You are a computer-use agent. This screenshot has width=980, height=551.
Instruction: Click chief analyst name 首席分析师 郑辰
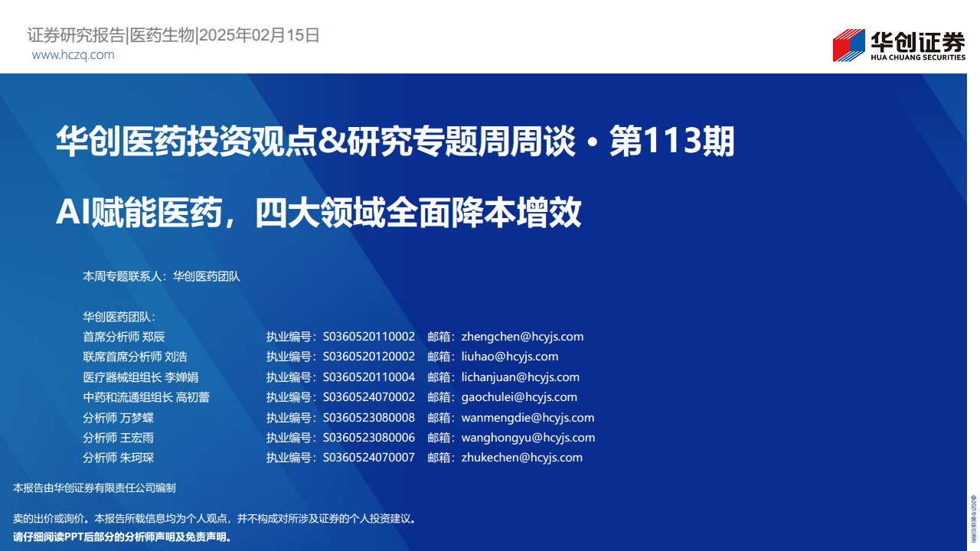pos(124,337)
